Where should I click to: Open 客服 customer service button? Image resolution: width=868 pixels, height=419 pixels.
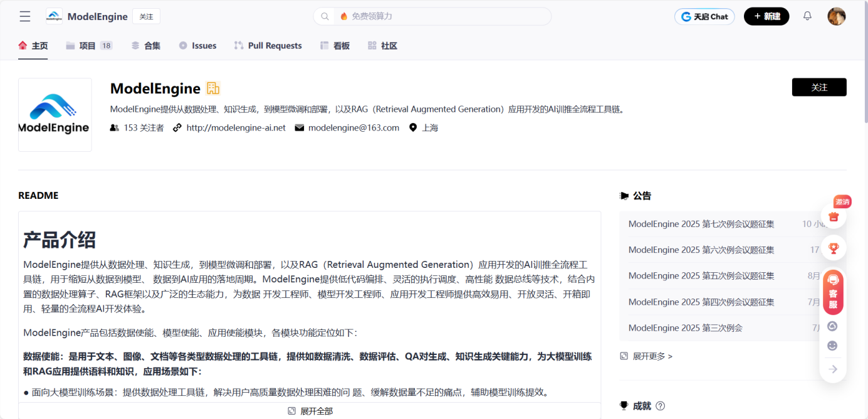click(834, 292)
